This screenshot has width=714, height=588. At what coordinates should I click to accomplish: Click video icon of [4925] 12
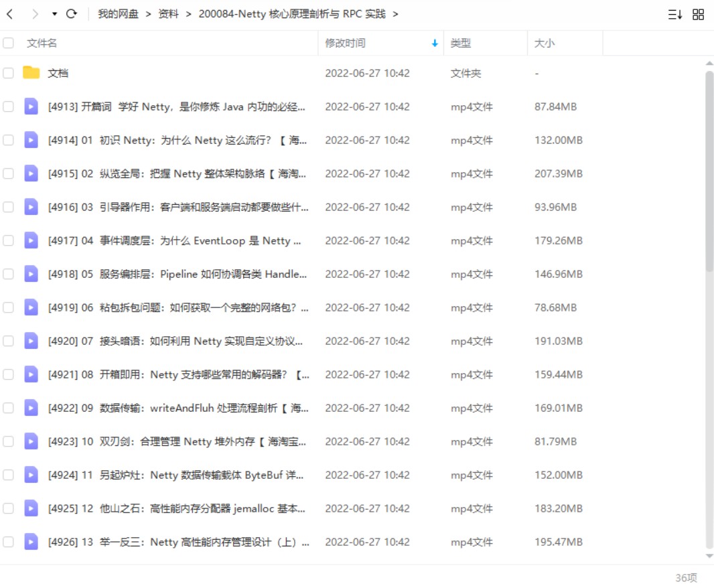tap(31, 508)
